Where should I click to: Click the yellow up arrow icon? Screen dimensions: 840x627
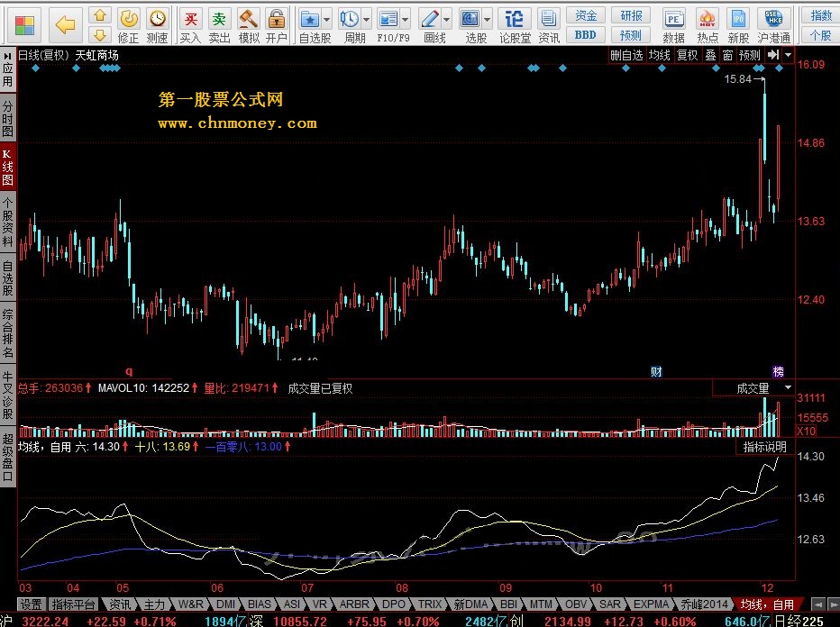[x=100, y=15]
